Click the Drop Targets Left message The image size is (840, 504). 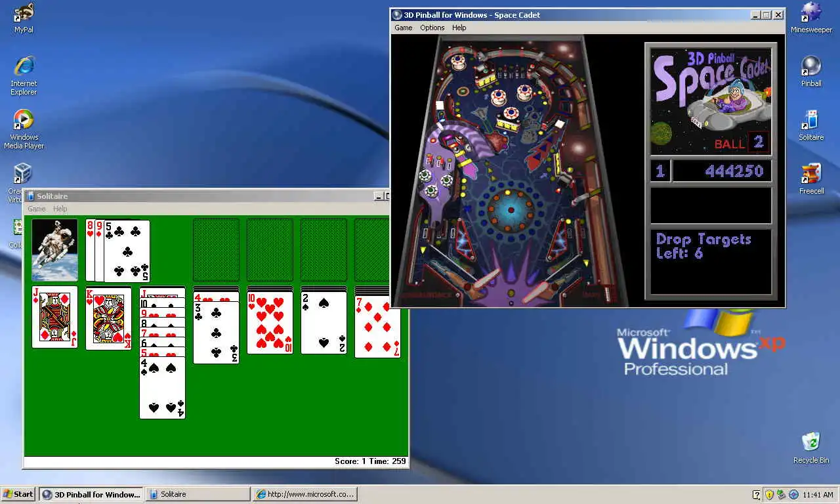coord(703,246)
